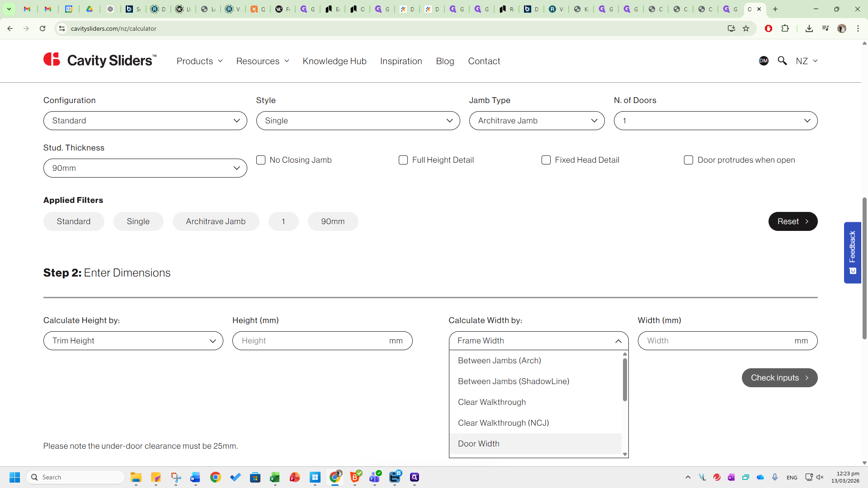Open the site search magnifier icon
Screen dimensions: 868x488
point(782,61)
